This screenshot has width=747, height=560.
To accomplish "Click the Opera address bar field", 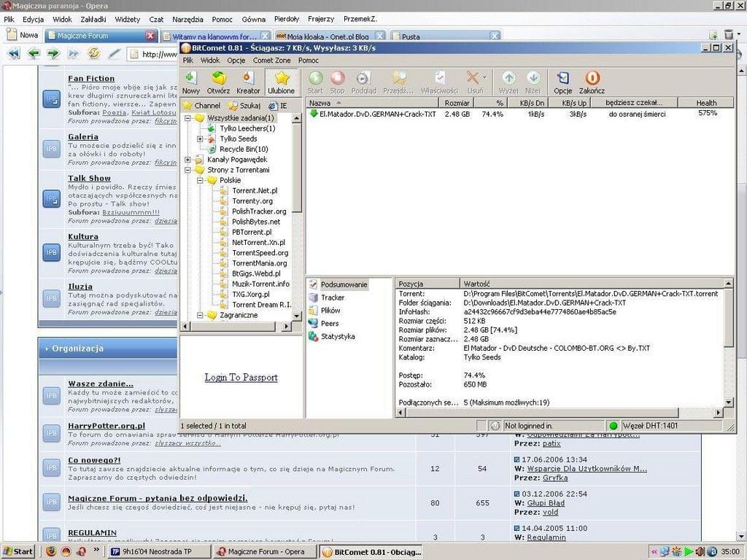I will pos(153,54).
